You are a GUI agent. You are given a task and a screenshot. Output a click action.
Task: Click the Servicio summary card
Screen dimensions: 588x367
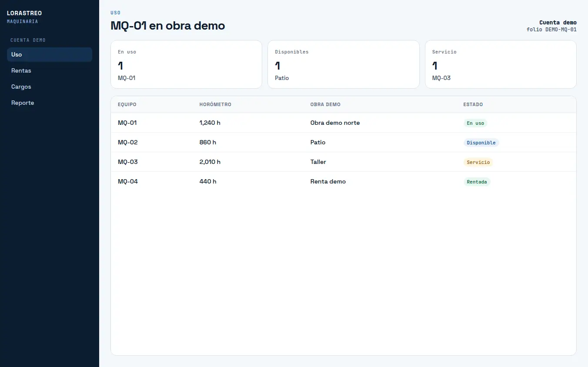tap(501, 64)
